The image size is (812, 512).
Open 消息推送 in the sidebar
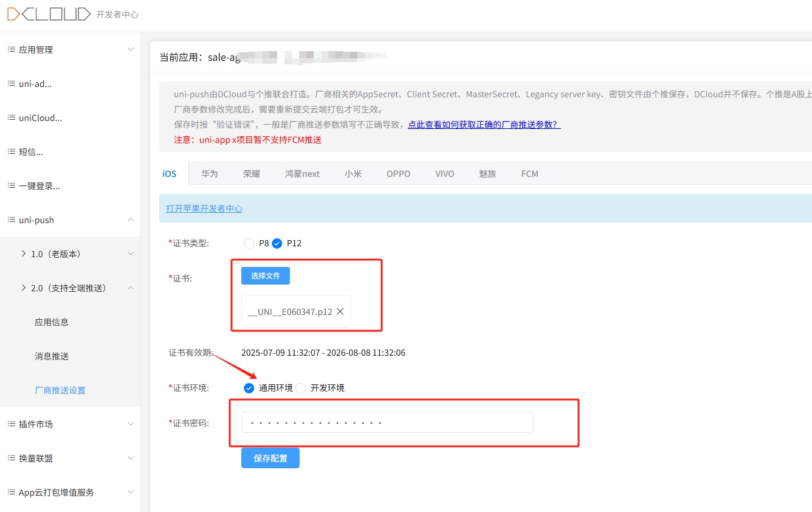(x=52, y=356)
